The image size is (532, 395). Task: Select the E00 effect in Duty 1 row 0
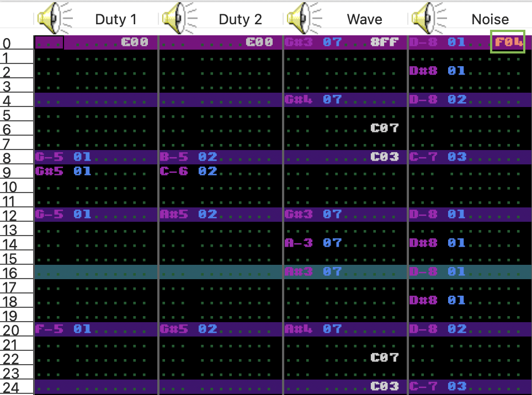point(135,42)
